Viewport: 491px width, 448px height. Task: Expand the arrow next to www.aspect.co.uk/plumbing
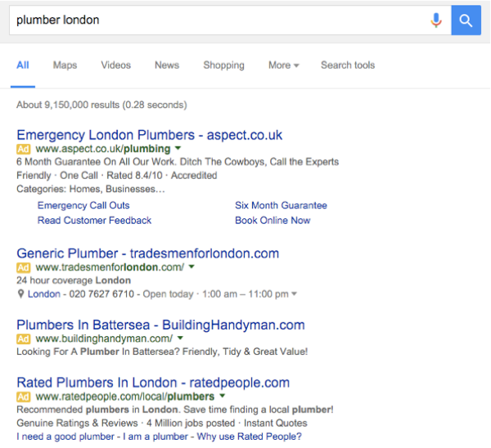tap(178, 148)
